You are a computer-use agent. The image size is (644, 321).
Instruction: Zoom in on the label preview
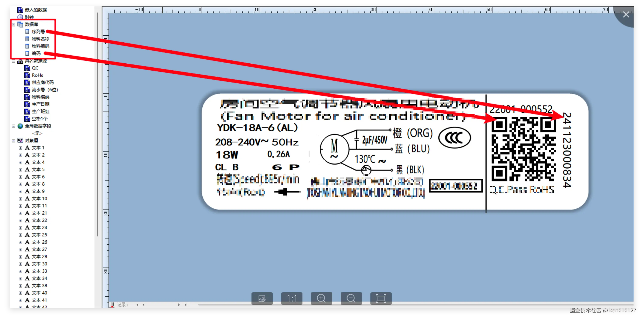(x=322, y=298)
